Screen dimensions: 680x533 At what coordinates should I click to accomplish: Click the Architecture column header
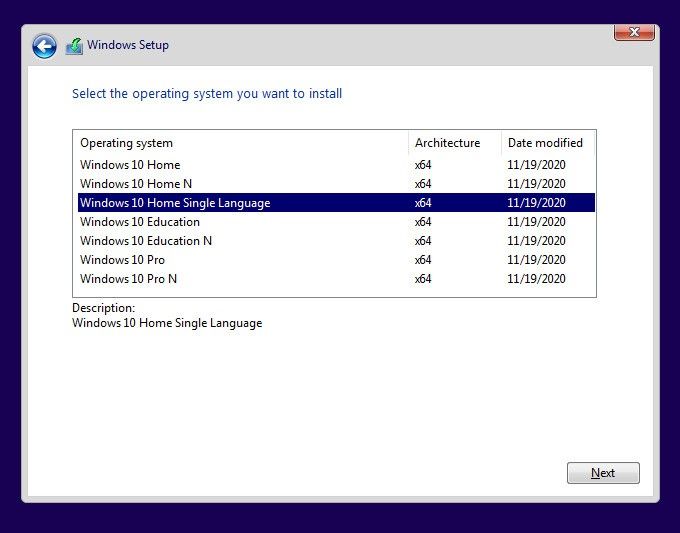click(x=455, y=143)
